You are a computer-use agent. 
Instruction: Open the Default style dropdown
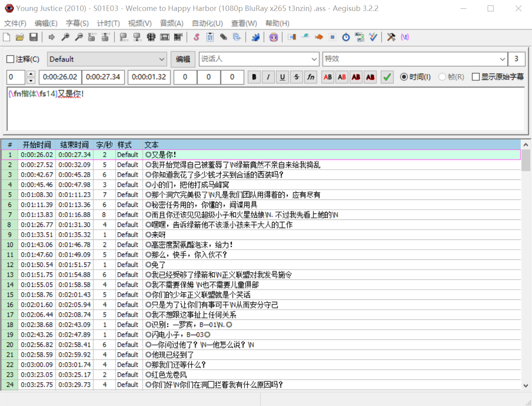coord(107,59)
